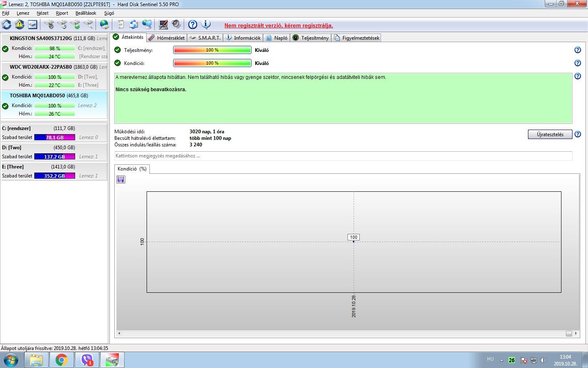Click the main Kondíció 100 % bar
The image size is (588, 368).
coord(212,63)
